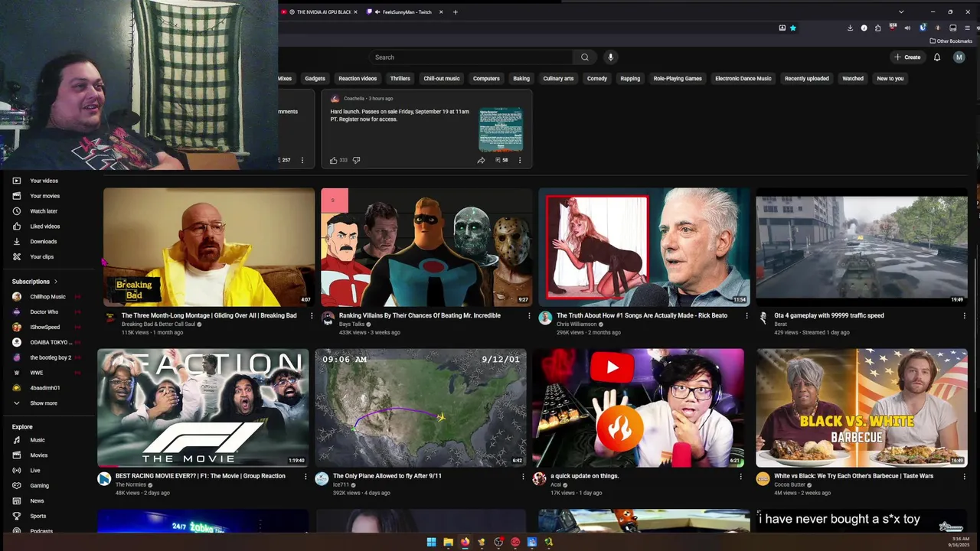
Task: Open 4baadimh01 subscription channel
Action: [x=46, y=388]
